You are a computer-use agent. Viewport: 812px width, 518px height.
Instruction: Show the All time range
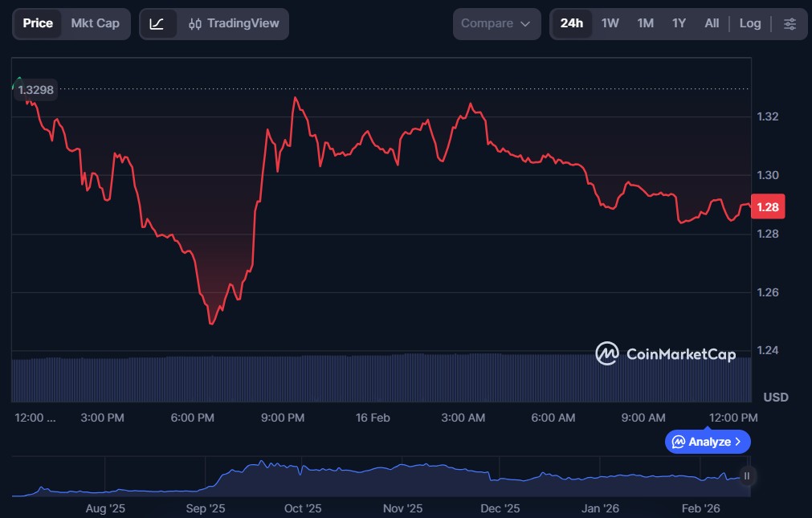712,24
